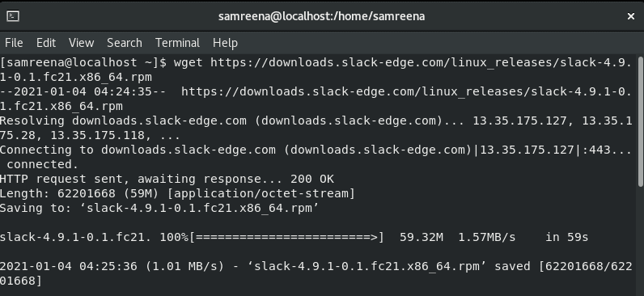Click the samreena@localhost window title text
Image resolution: width=644 pixels, height=296 pixels.
321,16
